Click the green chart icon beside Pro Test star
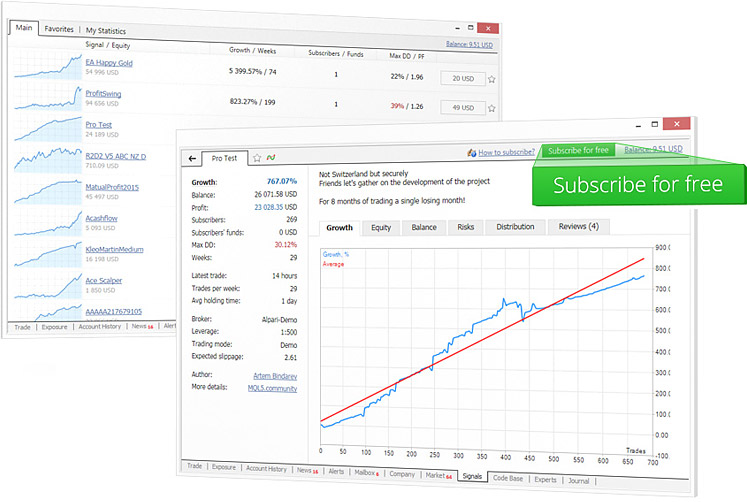 coord(271,157)
